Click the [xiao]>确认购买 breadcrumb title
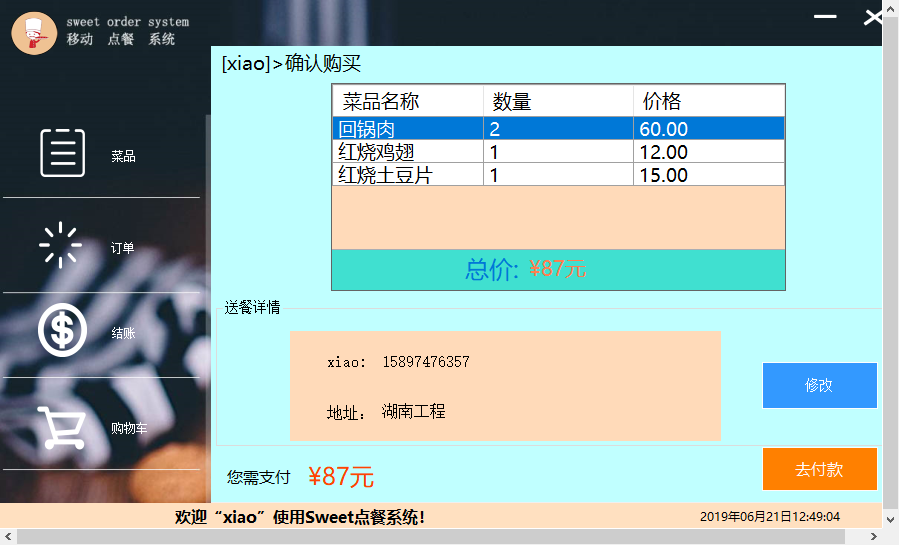This screenshot has width=899, height=545. 291,63
